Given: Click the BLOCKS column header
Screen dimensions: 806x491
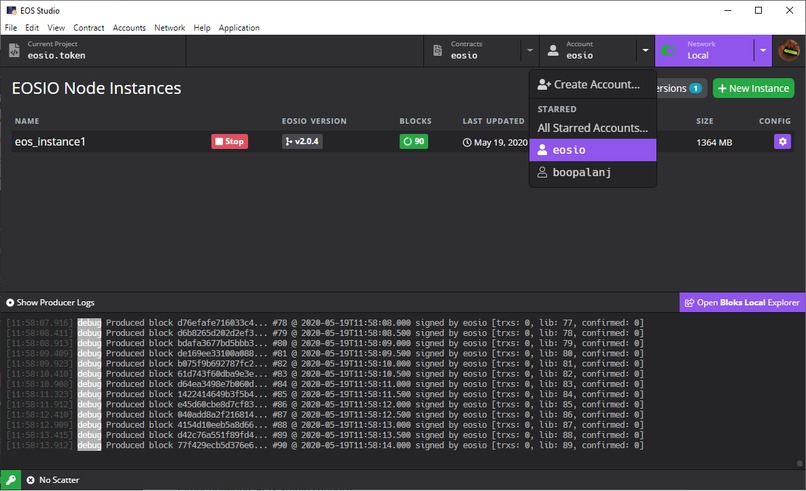Looking at the screenshot, I should 415,121.
